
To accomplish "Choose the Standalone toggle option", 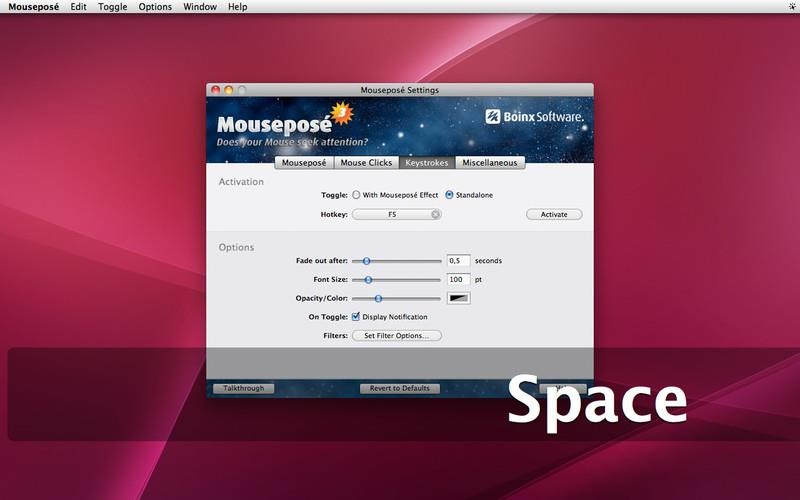I will tap(449, 195).
